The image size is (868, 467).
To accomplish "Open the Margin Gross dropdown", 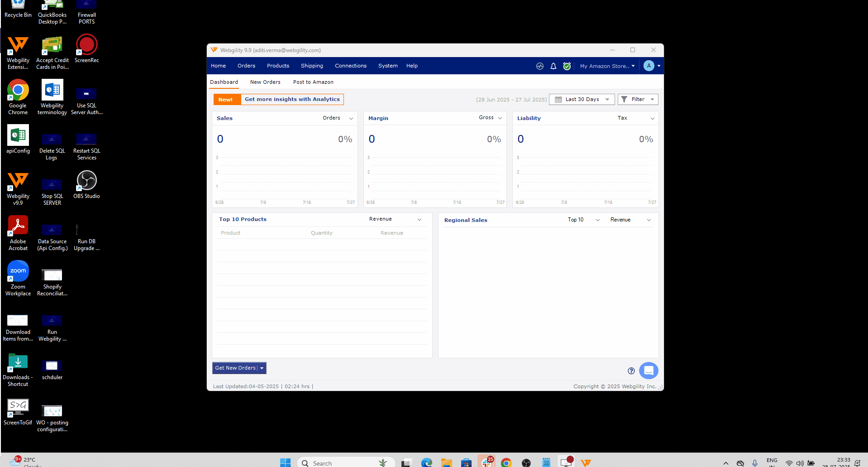I will [491, 118].
